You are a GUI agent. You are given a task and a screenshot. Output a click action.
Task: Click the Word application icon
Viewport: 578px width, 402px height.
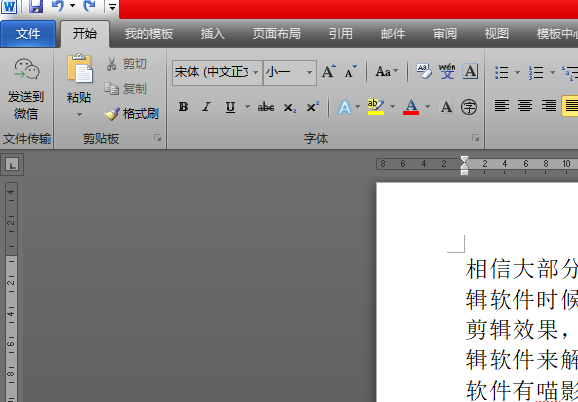9,6
